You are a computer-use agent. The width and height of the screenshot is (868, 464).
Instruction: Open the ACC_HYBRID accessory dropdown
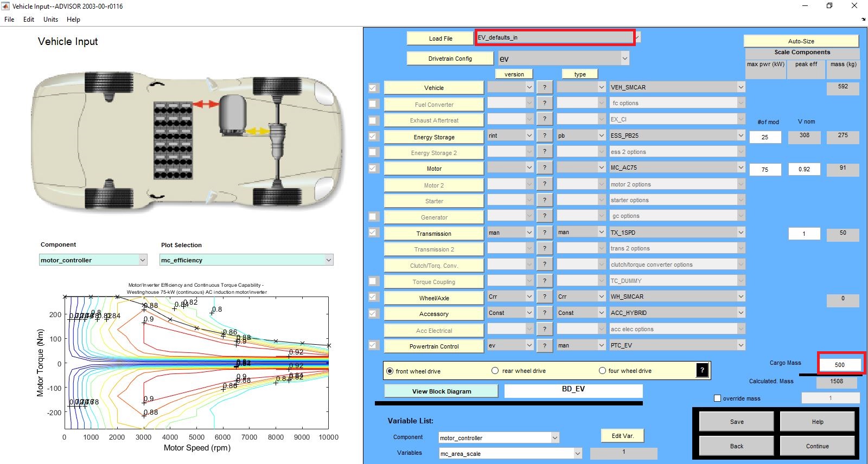pos(677,313)
